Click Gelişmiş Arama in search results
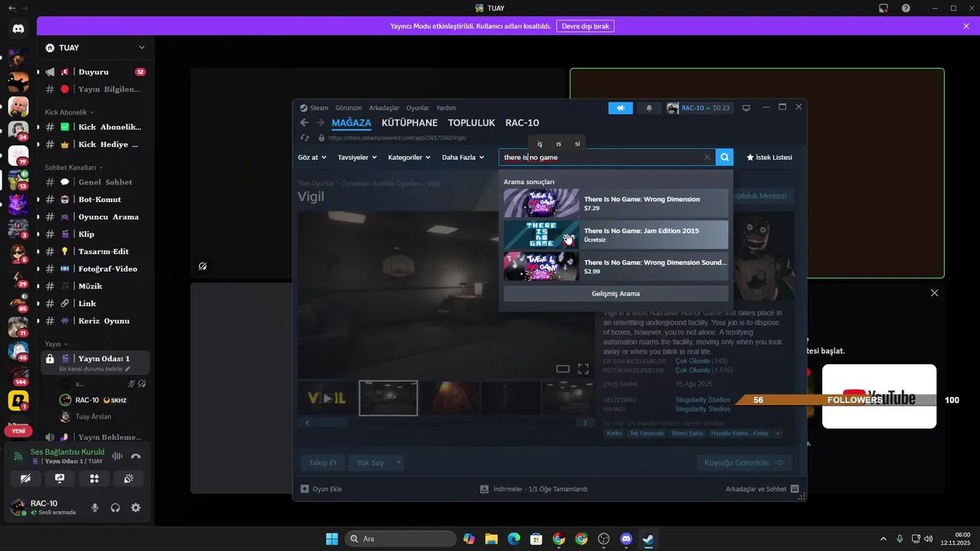 click(x=616, y=294)
